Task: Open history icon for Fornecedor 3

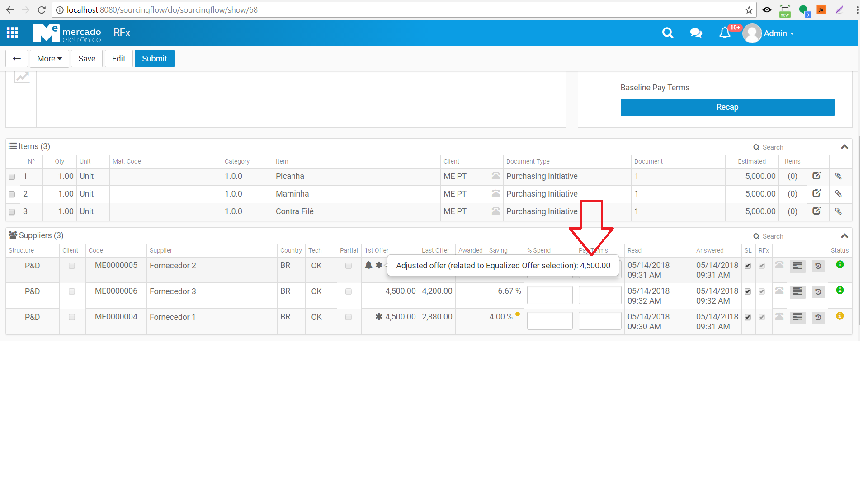Action: pyautogui.click(x=818, y=292)
